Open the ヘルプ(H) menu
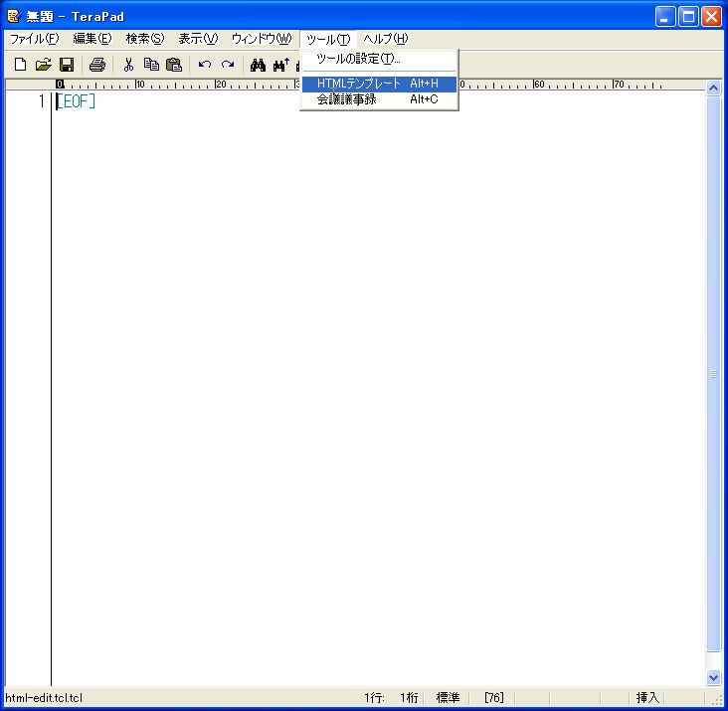The height and width of the screenshot is (711, 728). click(x=385, y=39)
